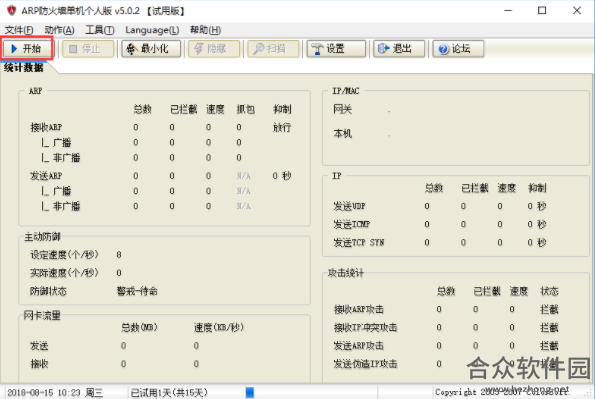Viewport: 595px width, 399px height.
Task: Click the 接收IP冲突攻击 row label
Action: (365, 328)
